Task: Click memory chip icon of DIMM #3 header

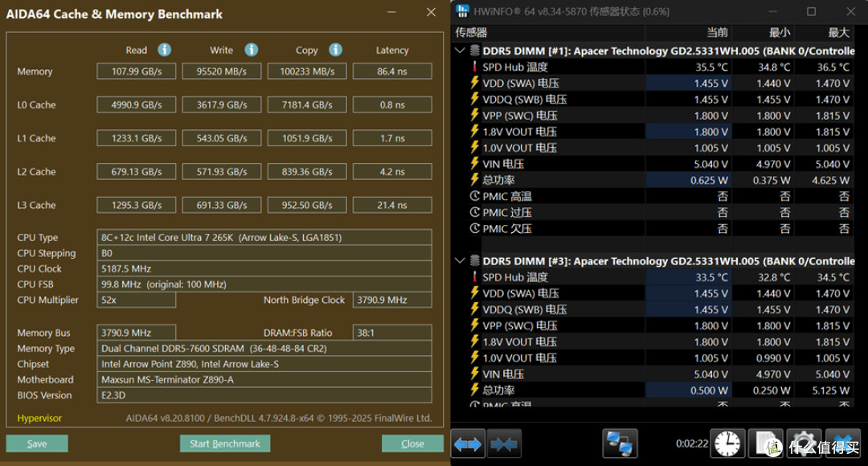Action: coord(474,260)
